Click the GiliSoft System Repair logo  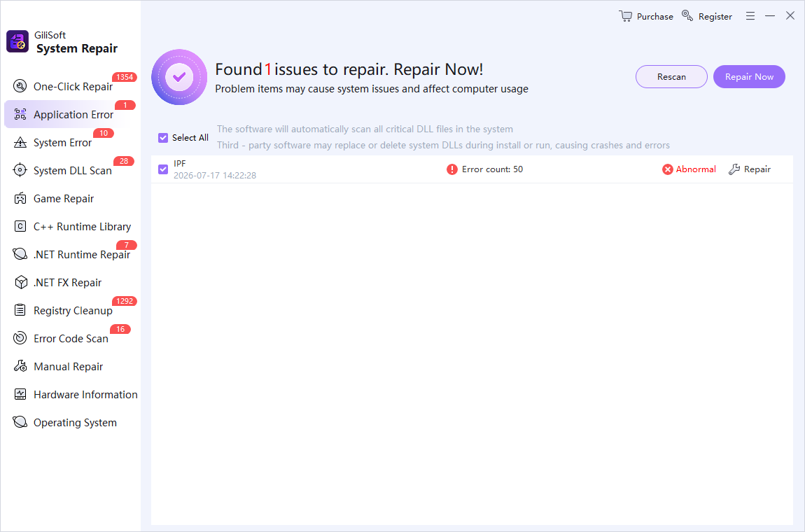coord(17,41)
